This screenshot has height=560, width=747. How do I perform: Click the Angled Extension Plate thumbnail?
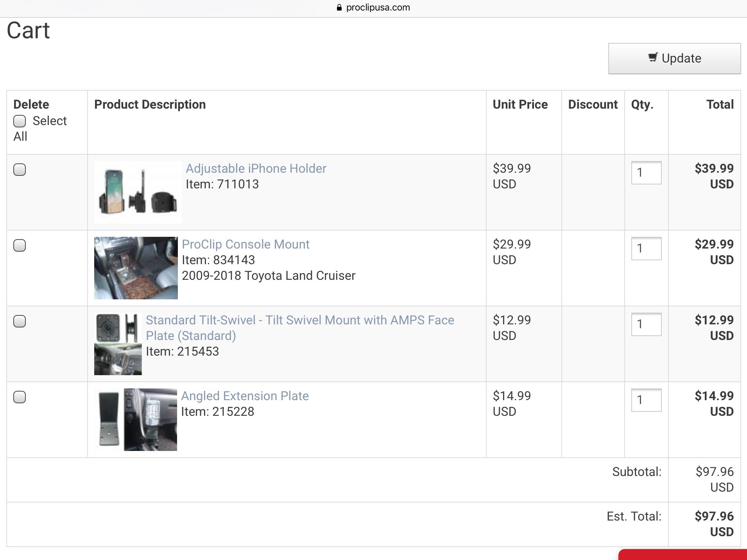137,420
